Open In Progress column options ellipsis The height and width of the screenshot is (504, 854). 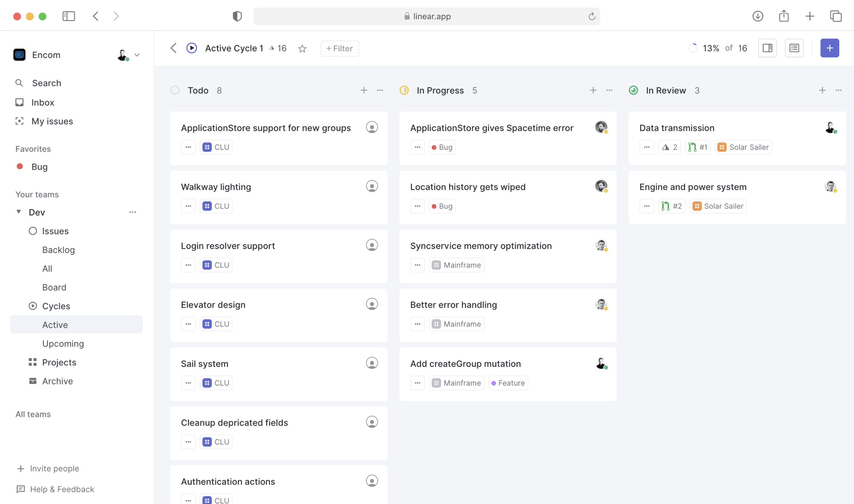click(x=609, y=90)
